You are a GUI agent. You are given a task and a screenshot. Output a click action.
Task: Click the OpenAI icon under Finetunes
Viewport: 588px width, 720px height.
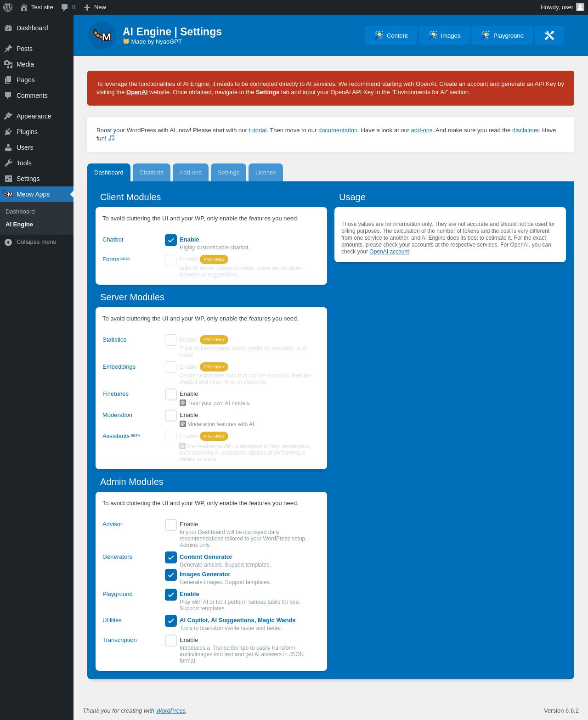[x=183, y=403]
